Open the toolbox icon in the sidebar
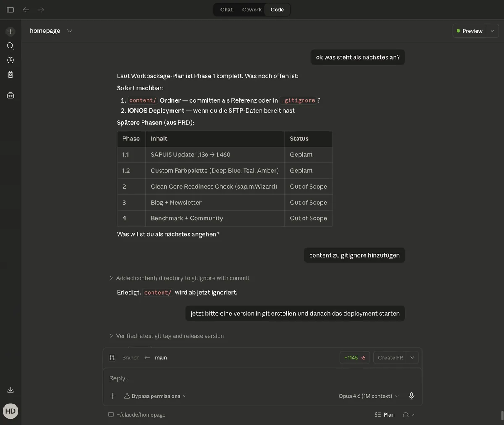504x425 pixels. (x=10, y=95)
